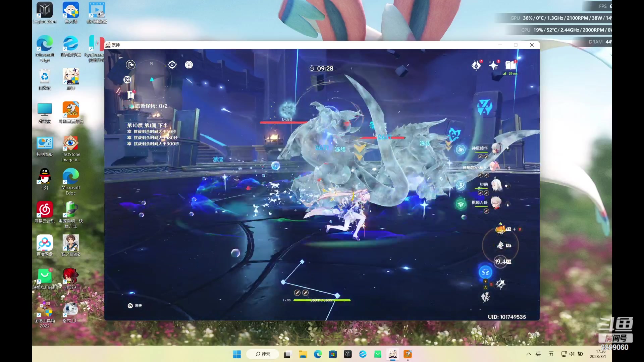Open the Windows Start menu
Screen dimensions: 644x362
(237, 354)
